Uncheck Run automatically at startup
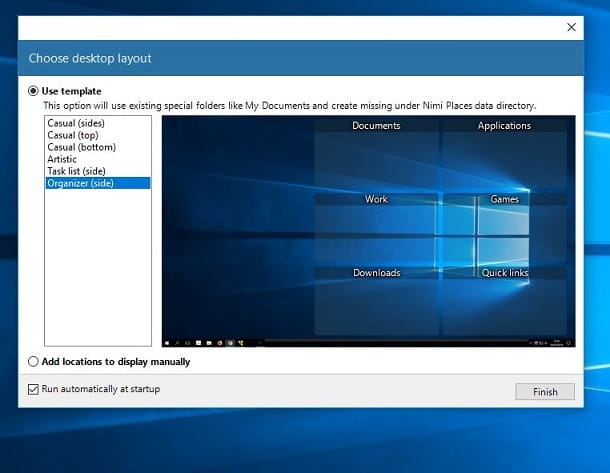Image resolution: width=610 pixels, height=473 pixels. [x=34, y=389]
